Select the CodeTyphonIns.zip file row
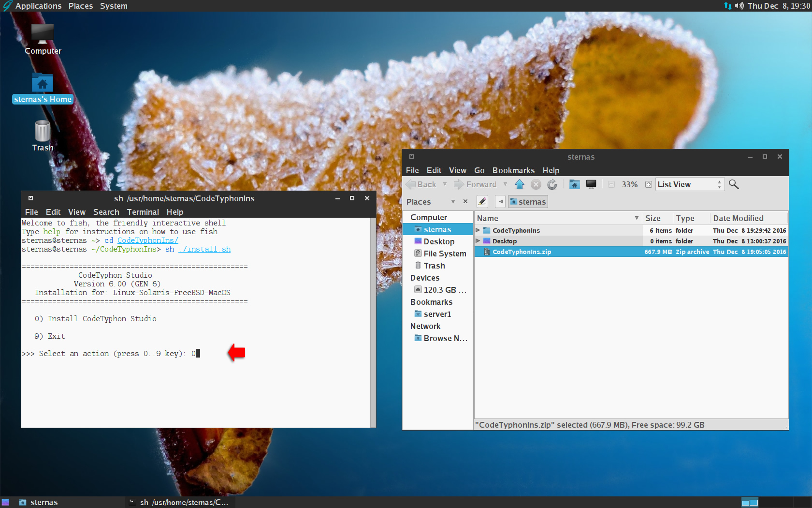Screen dimensions: 812x508 click(631, 252)
